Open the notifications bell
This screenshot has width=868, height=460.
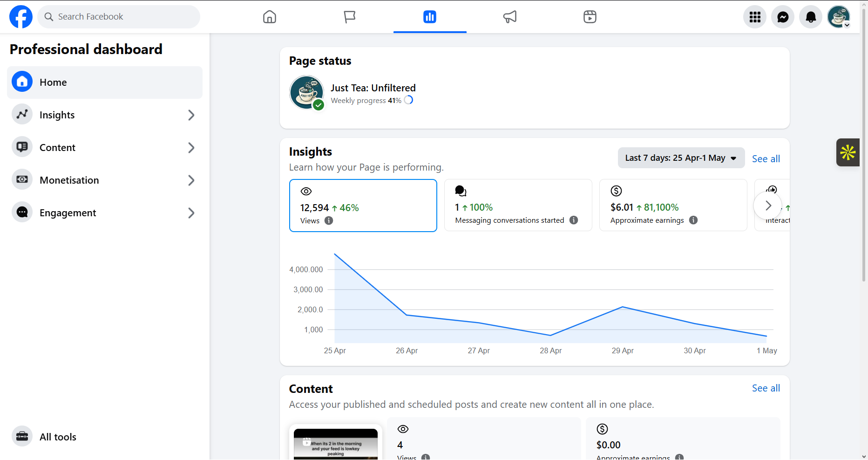coord(811,17)
